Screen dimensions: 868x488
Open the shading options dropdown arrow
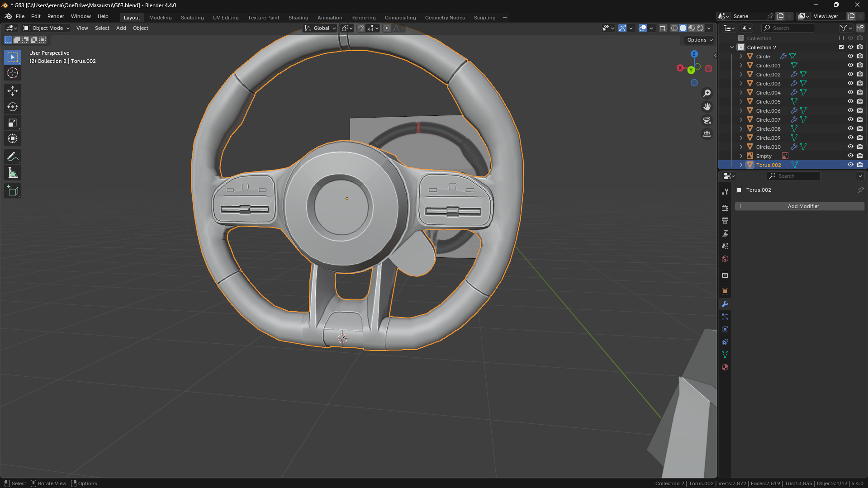(709, 28)
